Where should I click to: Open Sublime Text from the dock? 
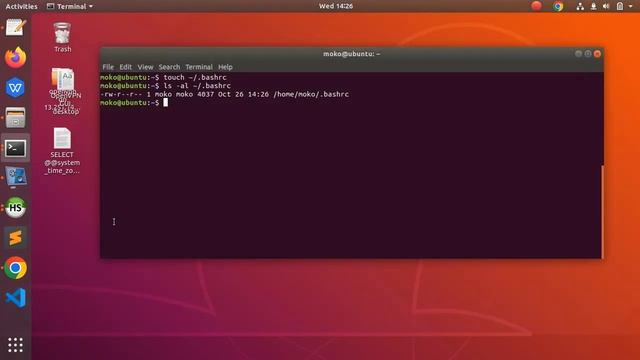coord(16,238)
